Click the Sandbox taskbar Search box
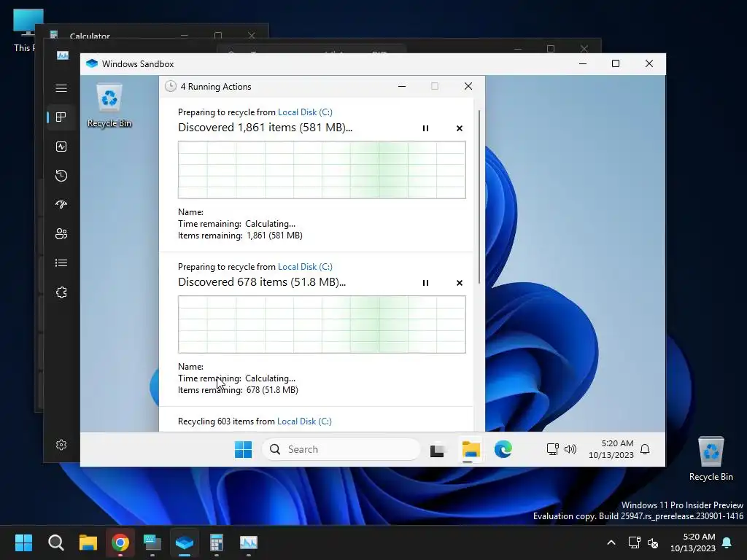Image resolution: width=747 pixels, height=560 pixels. [x=341, y=449]
